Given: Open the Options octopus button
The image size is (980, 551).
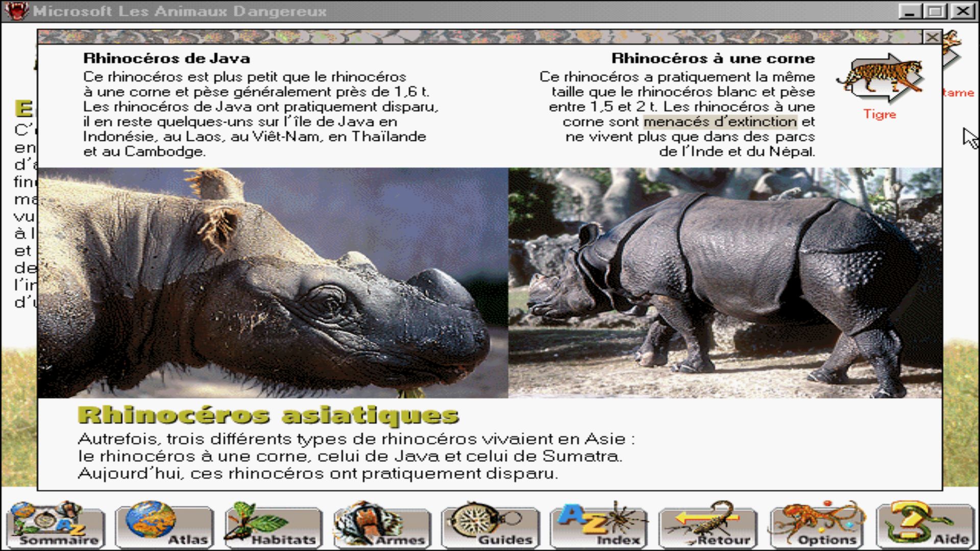Looking at the screenshot, I should (817, 525).
